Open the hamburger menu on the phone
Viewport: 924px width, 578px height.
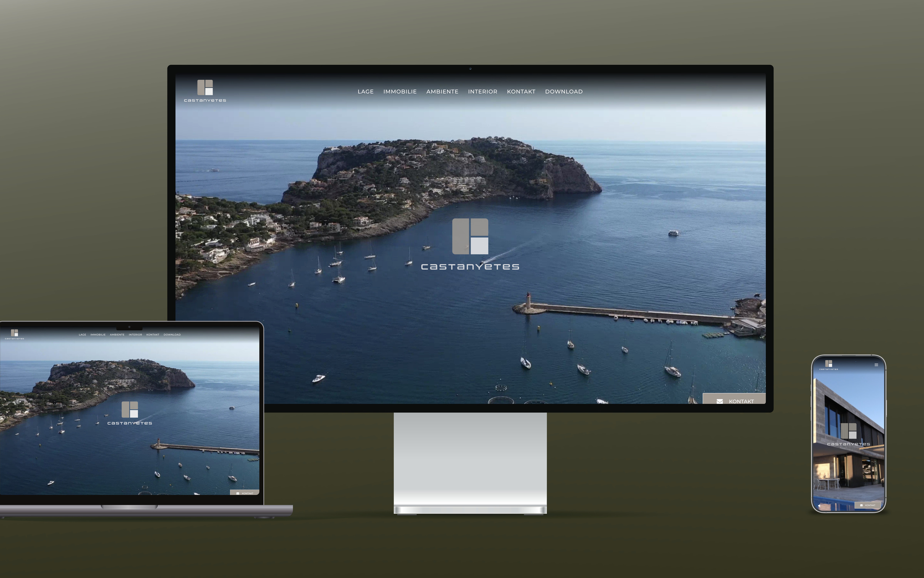(876, 365)
